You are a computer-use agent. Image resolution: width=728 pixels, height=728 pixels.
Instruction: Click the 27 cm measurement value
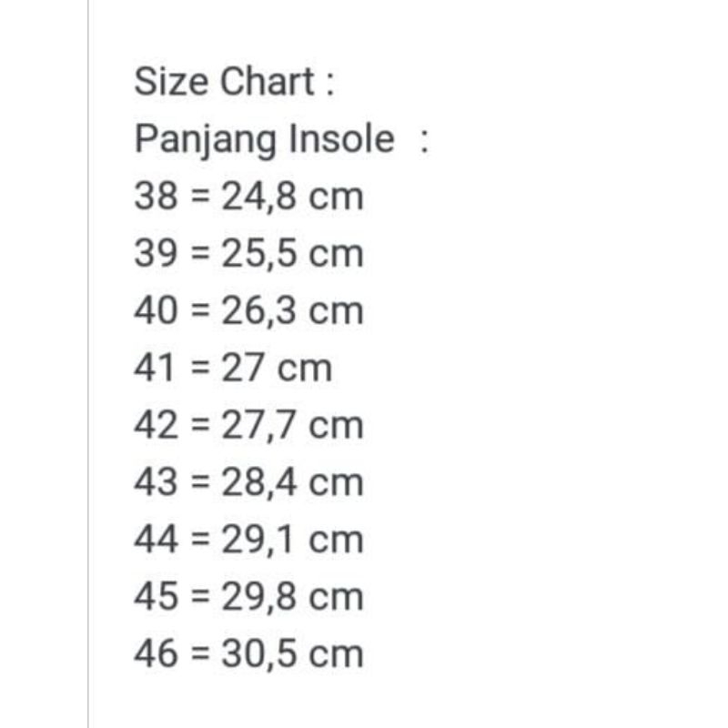(x=277, y=369)
